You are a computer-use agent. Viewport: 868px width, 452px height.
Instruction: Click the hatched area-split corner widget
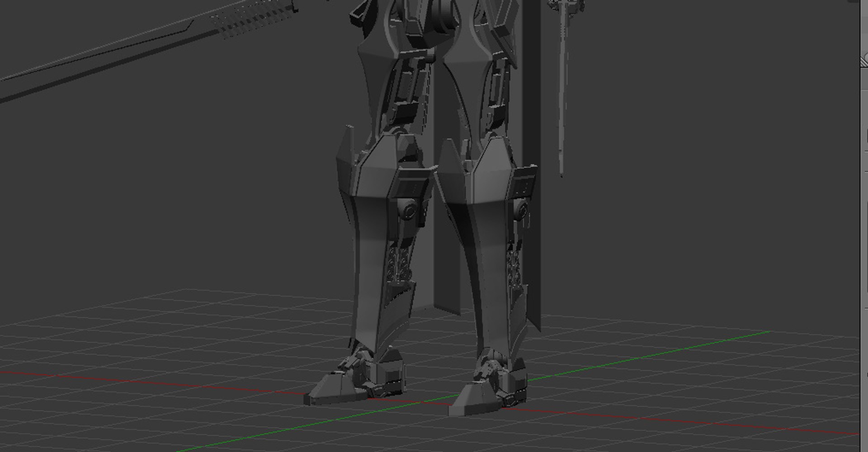click(x=864, y=61)
